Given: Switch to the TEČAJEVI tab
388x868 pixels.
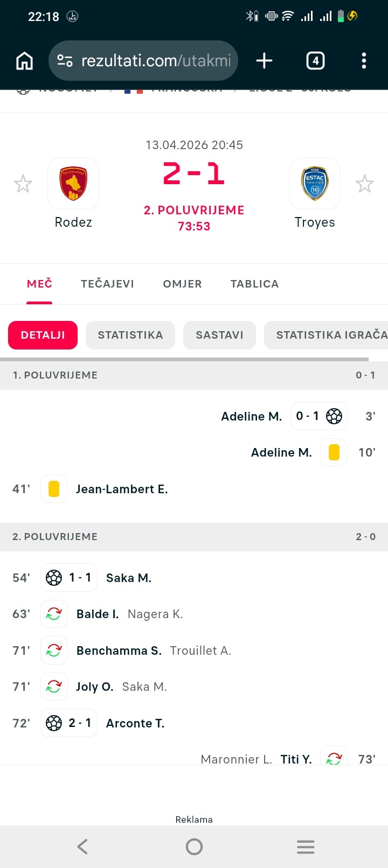Looking at the screenshot, I should point(107,284).
